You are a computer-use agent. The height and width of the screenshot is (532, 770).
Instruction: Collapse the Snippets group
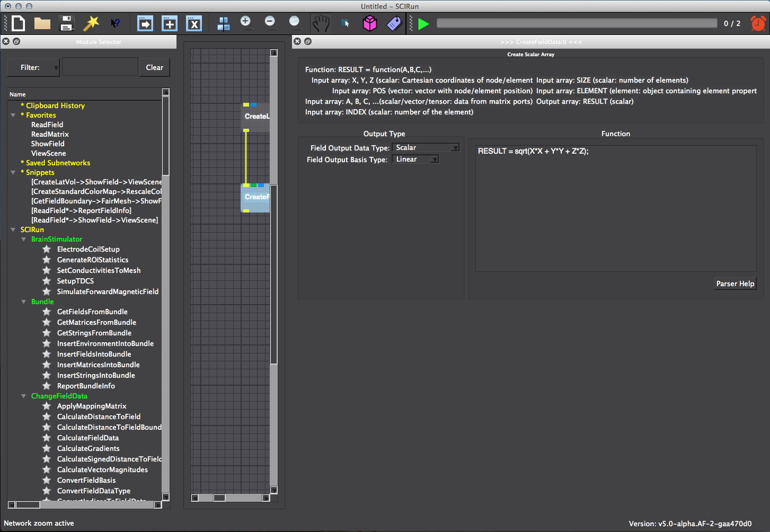pos(13,172)
